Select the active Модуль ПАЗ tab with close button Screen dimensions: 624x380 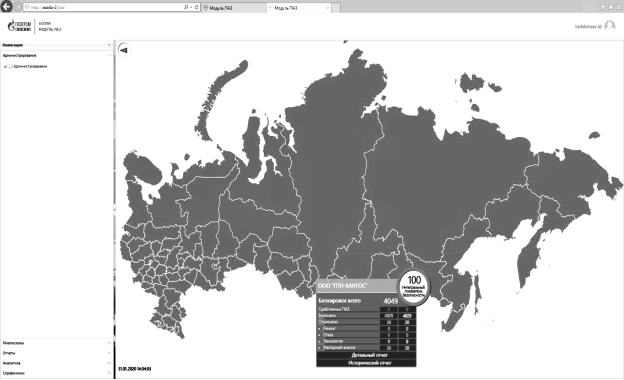[x=298, y=8]
